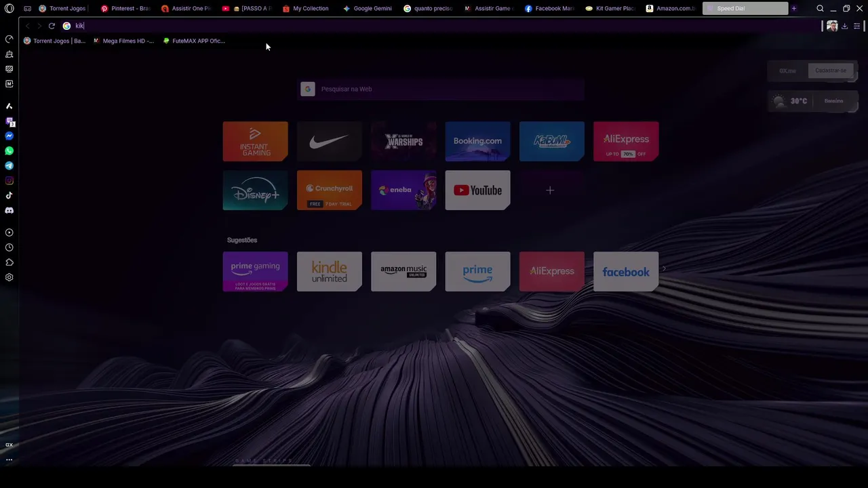868x488 pixels.
Task: Open Mega Filmes HD bookmark
Action: (x=123, y=41)
